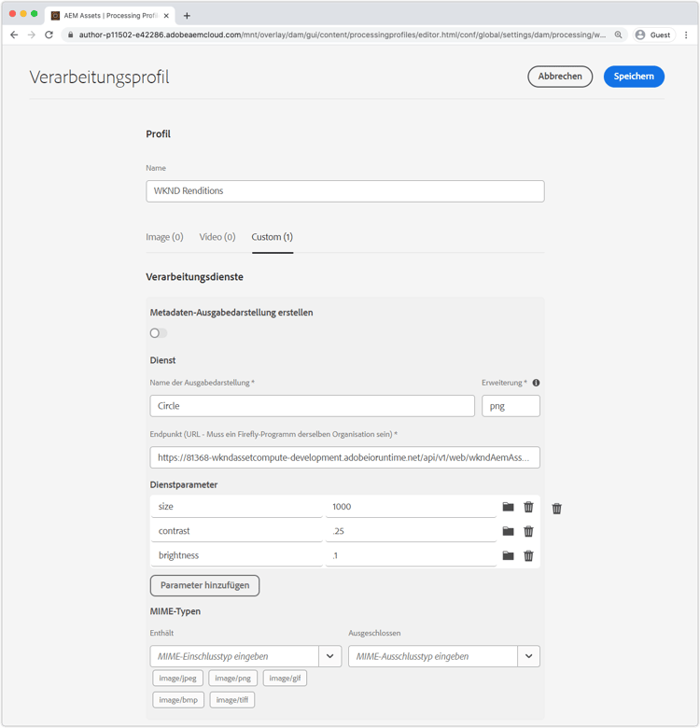Open the browser zoom indicator
This screenshot has height=728, width=700.
618,35
